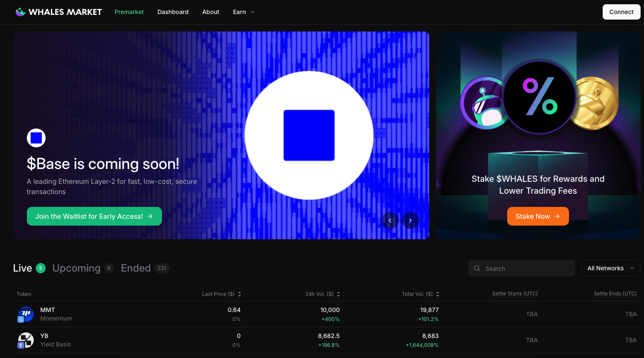Click the Whales Market logo

pos(58,12)
